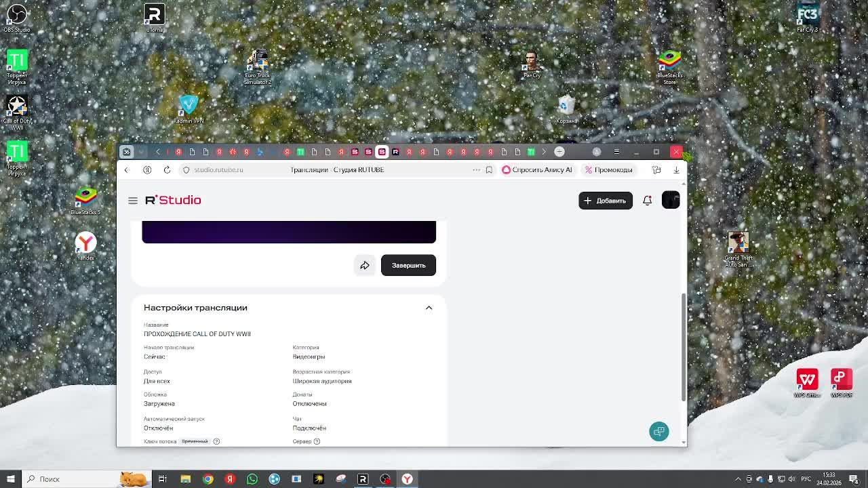
Task: Click title ПРОХОЖДЕНИЕ CALL OF DUTY WWII
Action: click(197, 334)
